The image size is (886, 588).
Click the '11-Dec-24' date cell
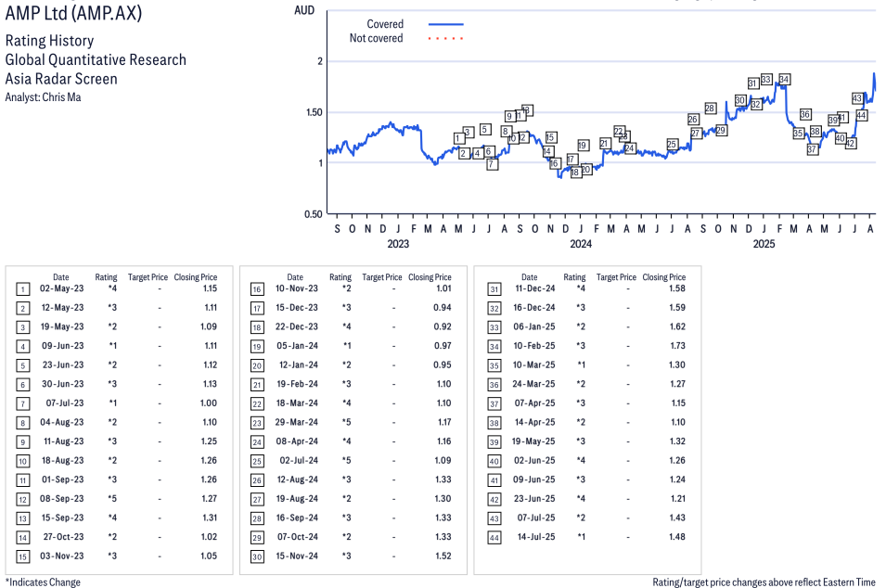[535, 288]
